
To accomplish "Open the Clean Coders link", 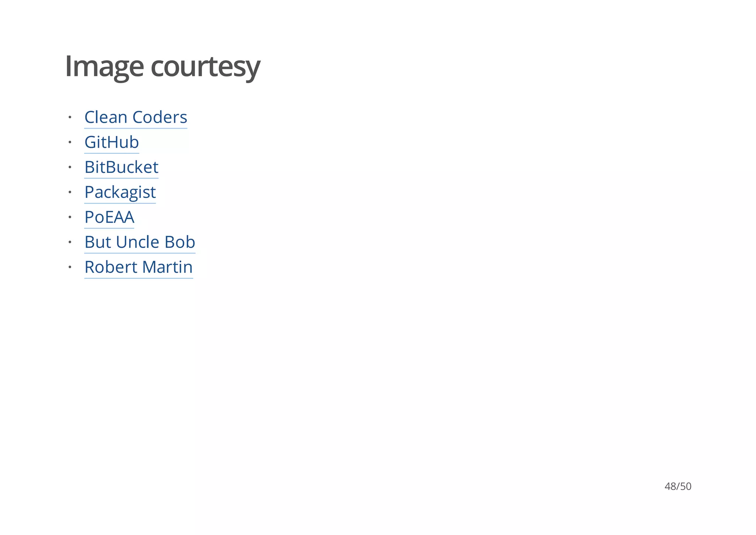I will 135,117.
